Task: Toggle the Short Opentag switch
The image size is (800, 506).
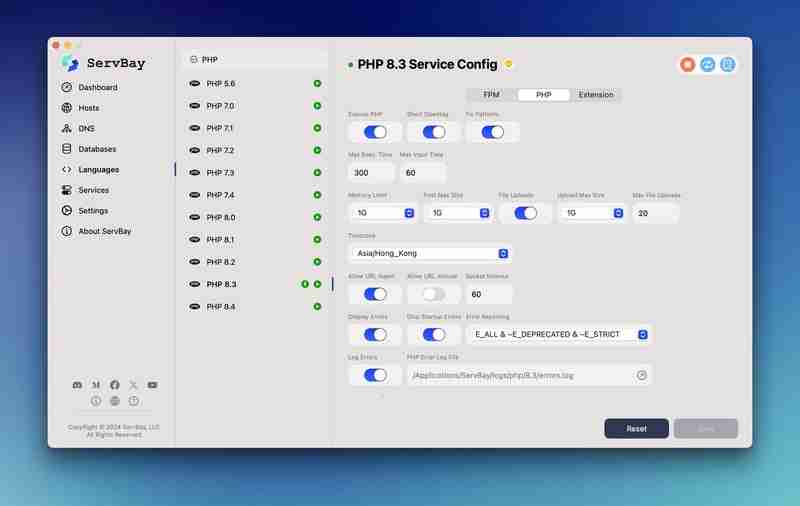Action: point(434,132)
